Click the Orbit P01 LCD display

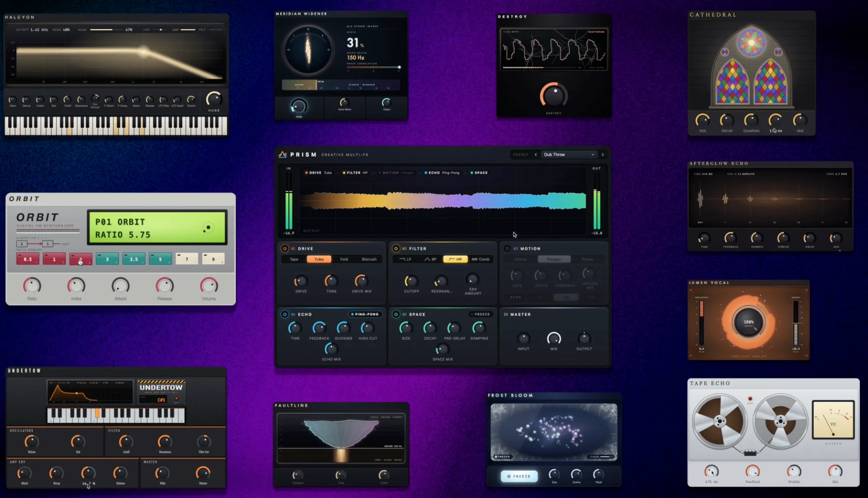point(157,228)
